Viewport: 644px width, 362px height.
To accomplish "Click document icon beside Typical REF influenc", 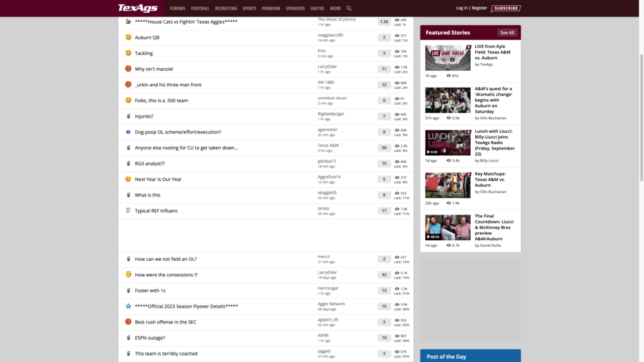I will point(128,211).
